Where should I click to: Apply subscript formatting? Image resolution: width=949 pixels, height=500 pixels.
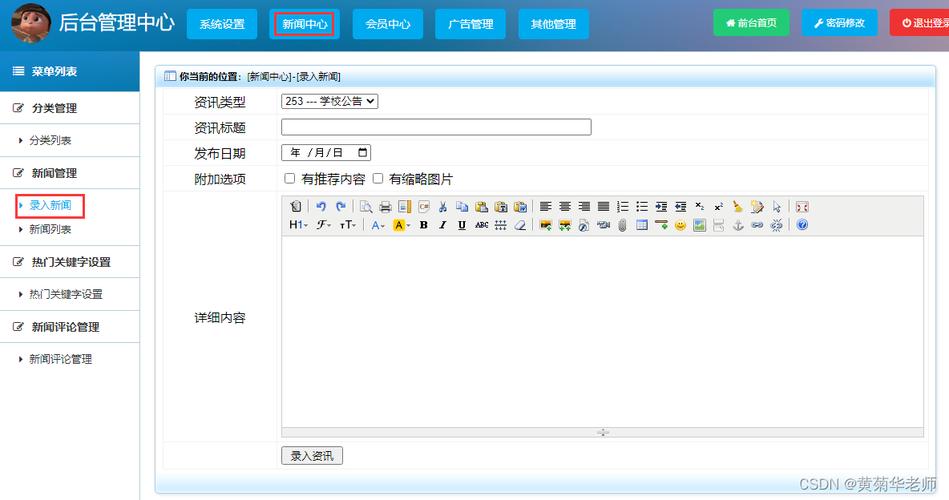click(x=700, y=206)
